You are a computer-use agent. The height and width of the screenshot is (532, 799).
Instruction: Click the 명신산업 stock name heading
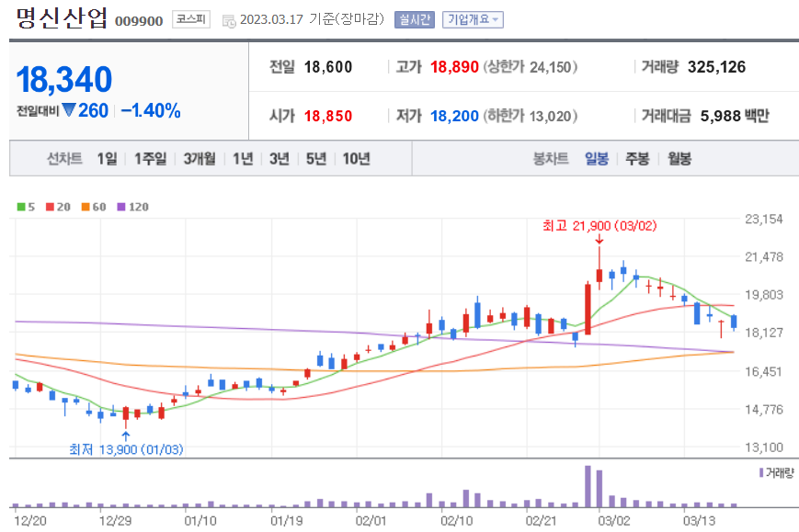tap(62, 17)
